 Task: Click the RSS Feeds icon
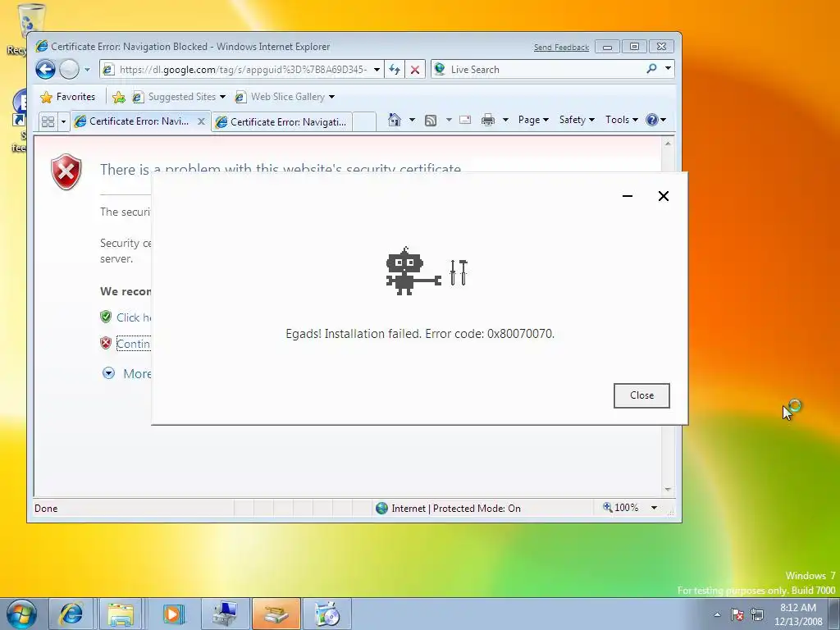point(430,120)
